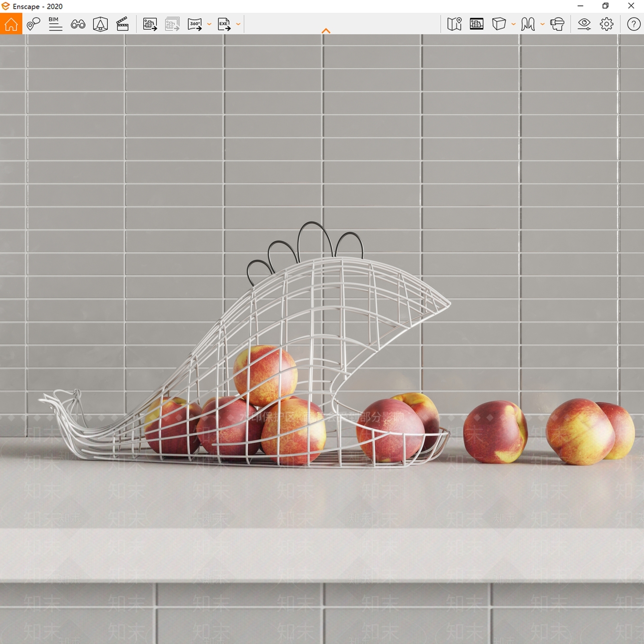Minimize the Enscape window
Viewport: 644px width, 644px height.
point(580,6)
